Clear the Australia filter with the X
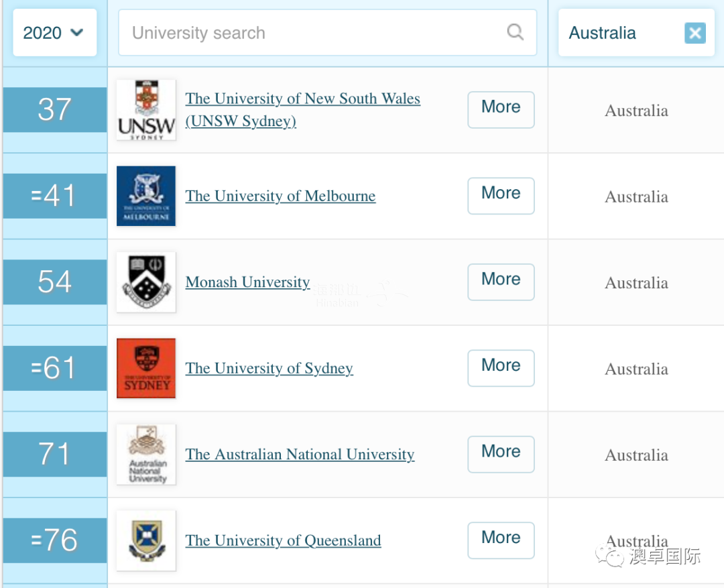This screenshot has width=724, height=588. tap(695, 33)
